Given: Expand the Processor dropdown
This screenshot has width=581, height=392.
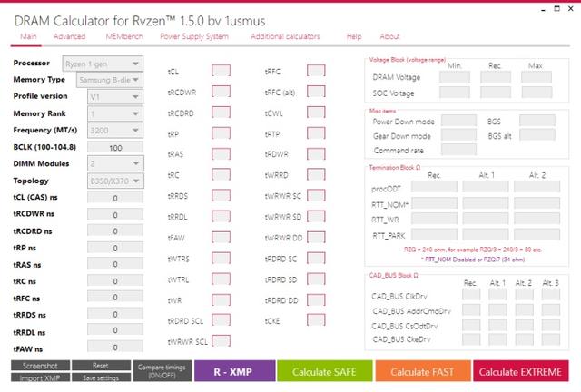Looking at the screenshot, I should click(x=103, y=64).
